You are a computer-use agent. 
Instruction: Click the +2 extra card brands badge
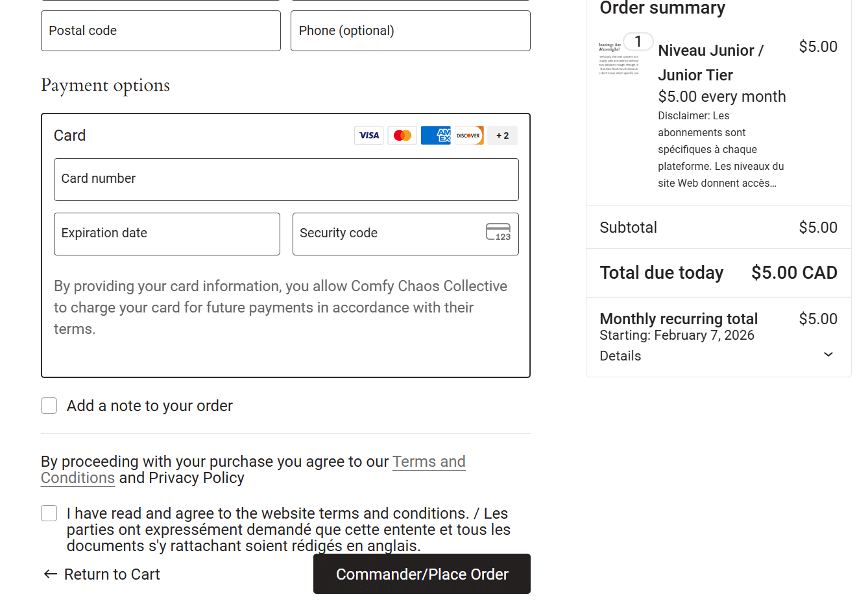(501, 135)
